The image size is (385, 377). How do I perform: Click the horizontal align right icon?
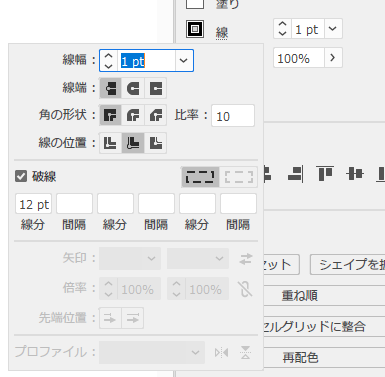[296, 174]
